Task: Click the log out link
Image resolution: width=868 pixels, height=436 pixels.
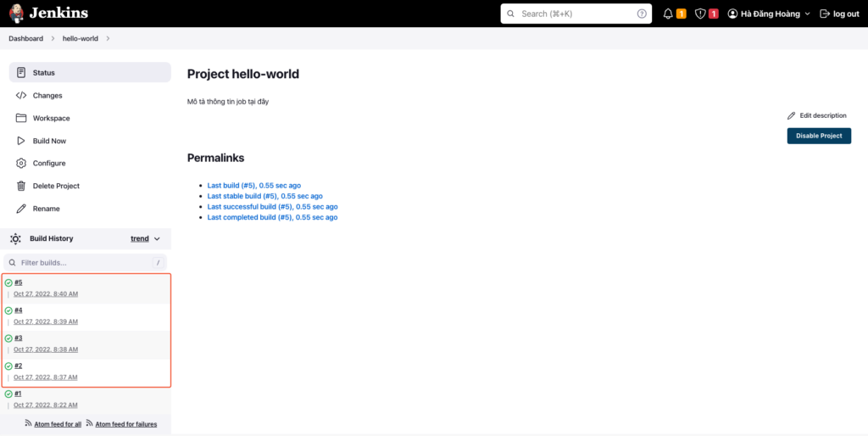Action: click(840, 14)
